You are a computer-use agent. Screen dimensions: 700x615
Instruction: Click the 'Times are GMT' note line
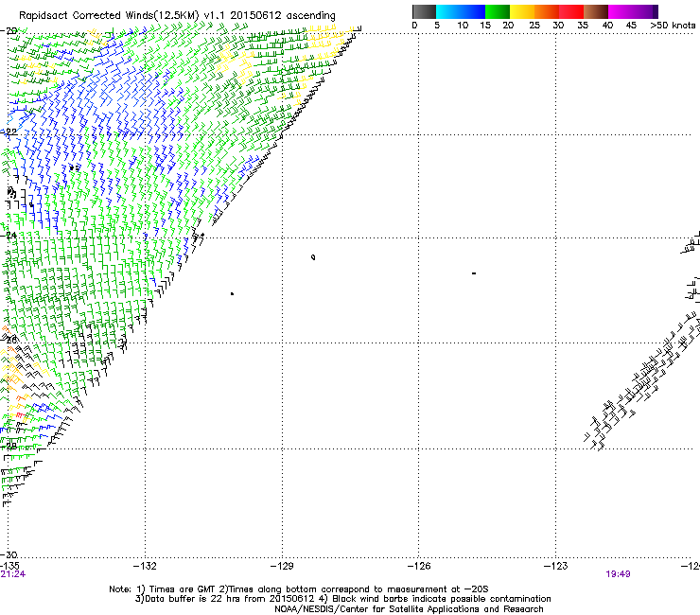[299, 589]
